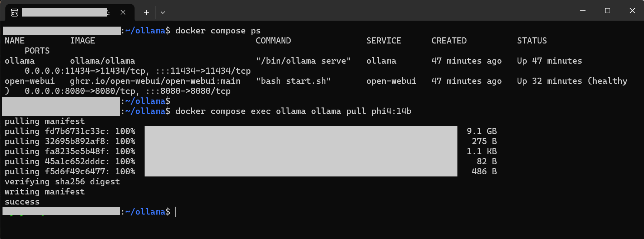Expand the new-tab profile dropdown chevron

coord(163,13)
